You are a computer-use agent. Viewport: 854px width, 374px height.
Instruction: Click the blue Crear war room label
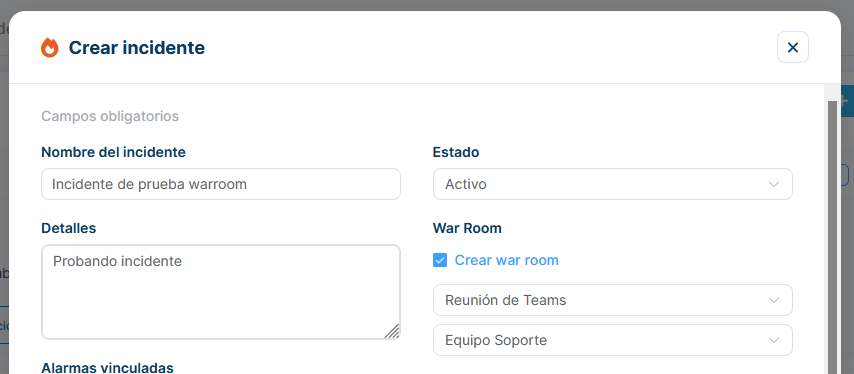pyautogui.click(x=507, y=260)
